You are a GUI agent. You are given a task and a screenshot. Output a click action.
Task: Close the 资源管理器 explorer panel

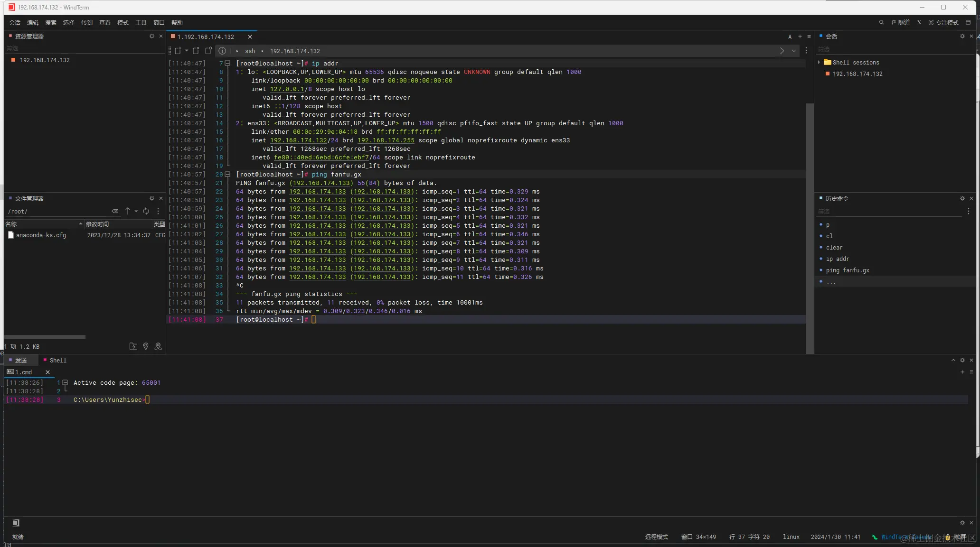161,36
